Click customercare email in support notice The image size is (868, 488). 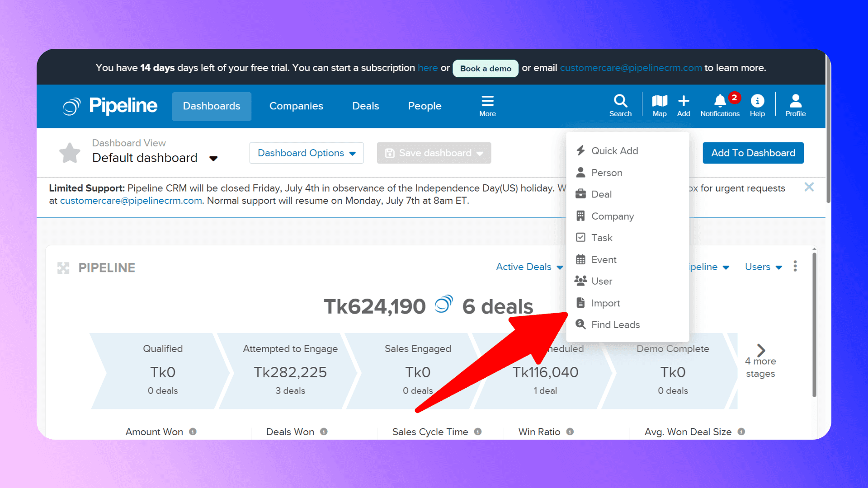point(131,201)
